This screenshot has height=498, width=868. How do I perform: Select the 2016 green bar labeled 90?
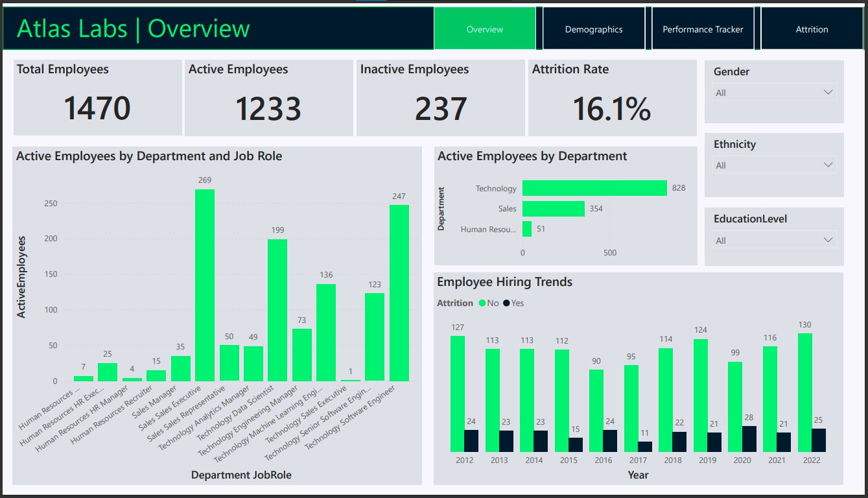(596, 410)
